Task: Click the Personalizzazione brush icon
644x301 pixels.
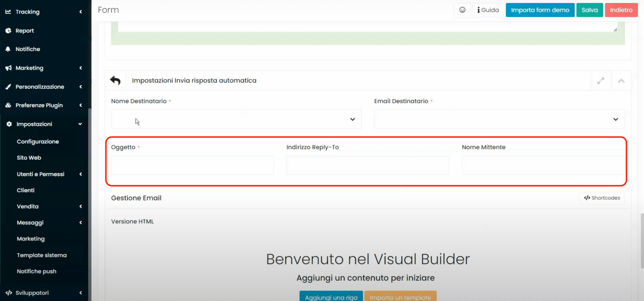Action: [8, 87]
